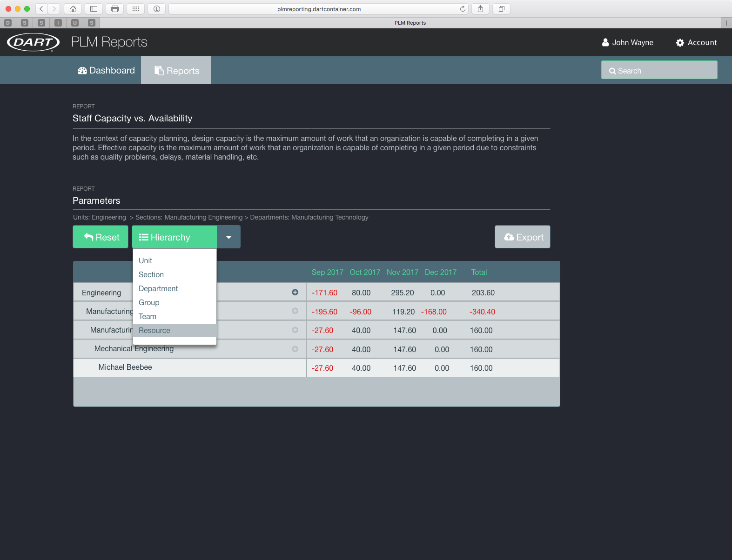Click the Export cloud icon
This screenshot has width=732, height=560.
509,237
